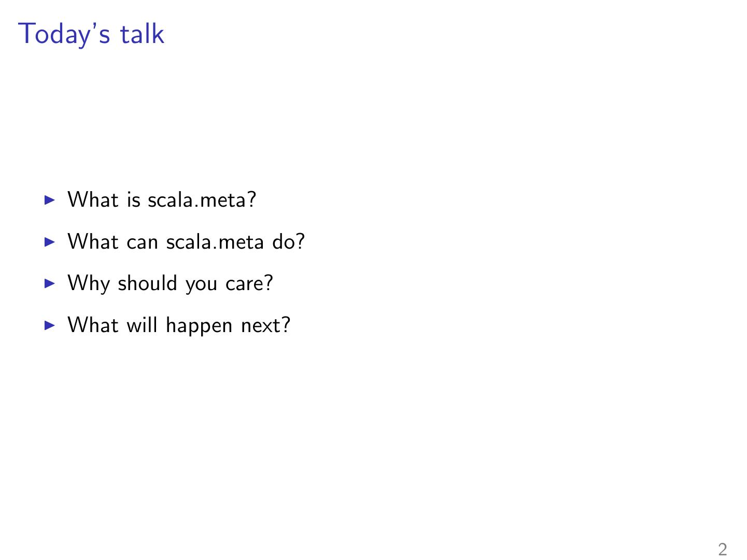Click the bullet arrow beside "What will happen next?"
Image resolution: width=747 pixels, height=560 pixels.
tap(50, 325)
